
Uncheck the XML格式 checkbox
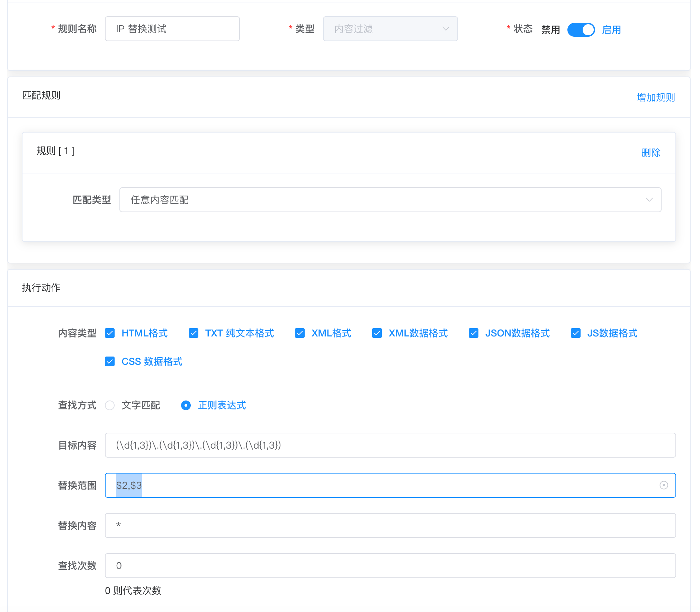tap(300, 333)
